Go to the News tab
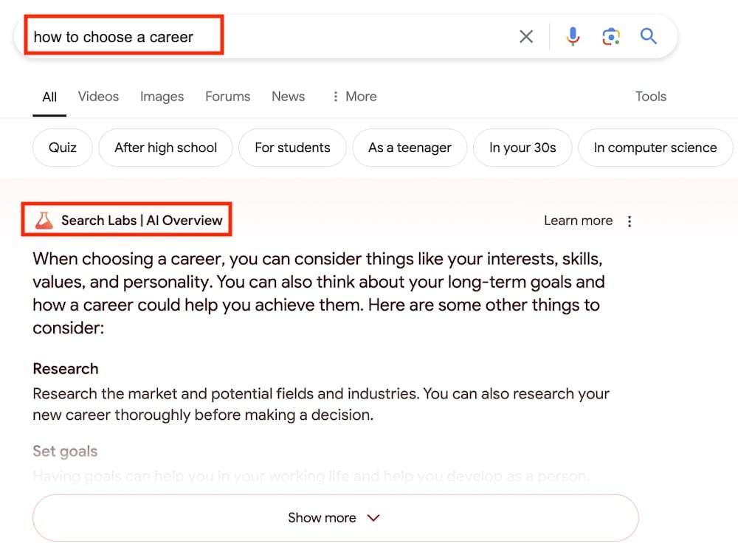This screenshot has width=738, height=560. tap(288, 97)
